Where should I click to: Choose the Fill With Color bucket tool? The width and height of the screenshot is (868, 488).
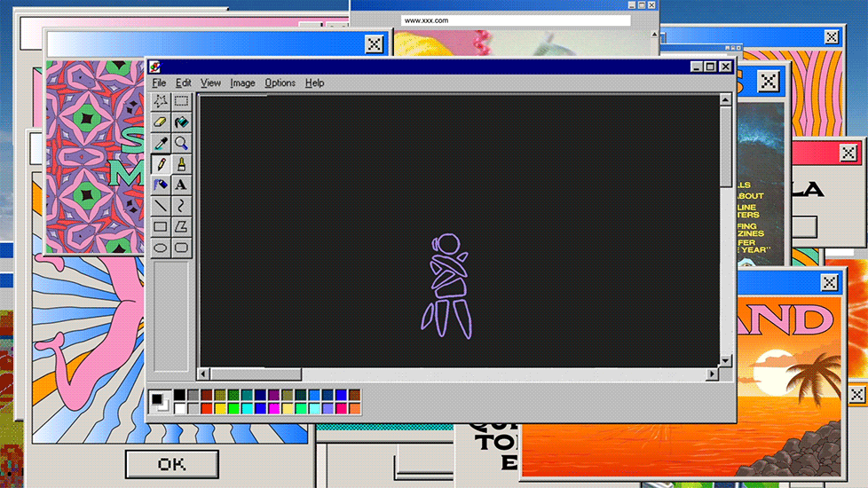[181, 122]
